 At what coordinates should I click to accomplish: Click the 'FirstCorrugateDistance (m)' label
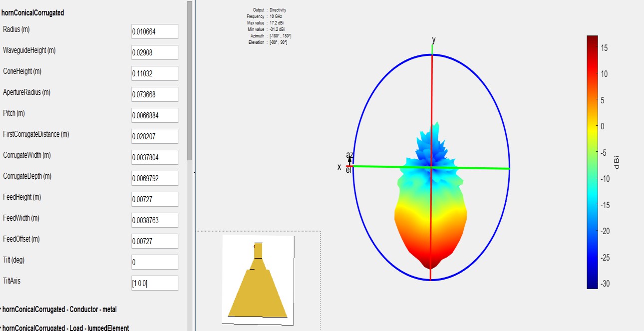36,134
